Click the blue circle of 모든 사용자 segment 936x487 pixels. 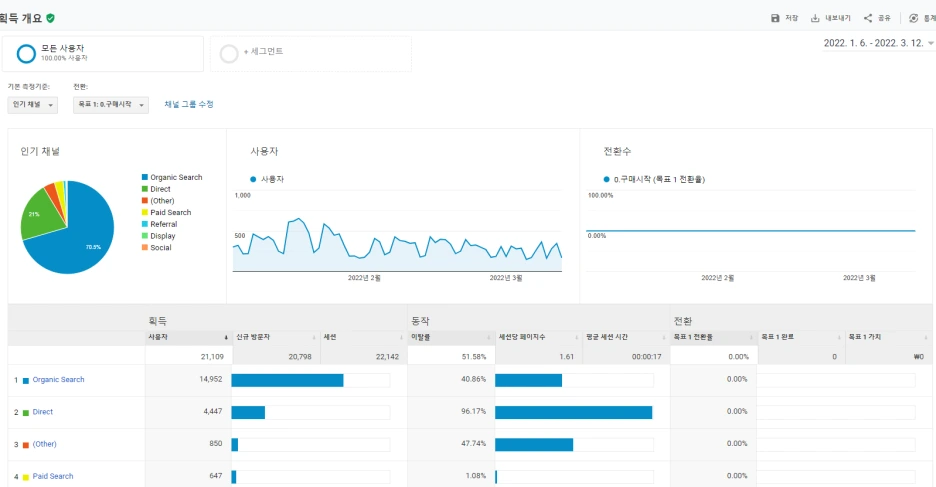[x=26, y=54]
